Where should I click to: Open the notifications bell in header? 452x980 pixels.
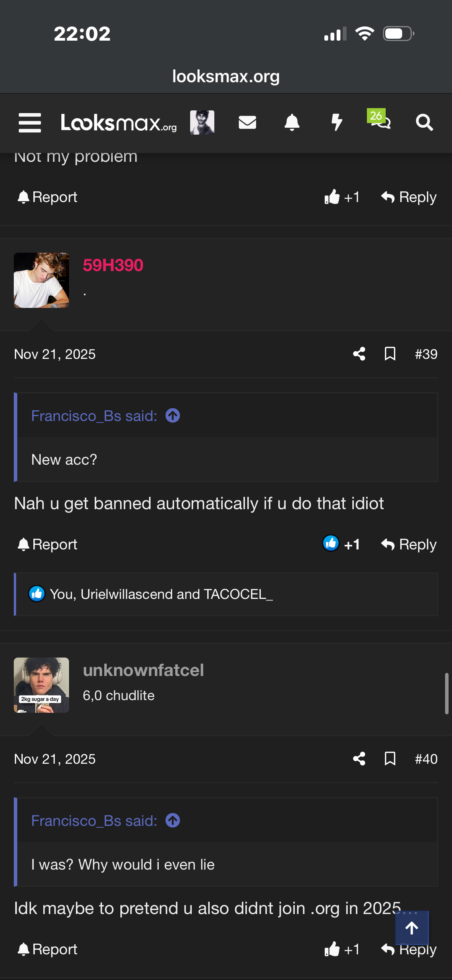[292, 123]
